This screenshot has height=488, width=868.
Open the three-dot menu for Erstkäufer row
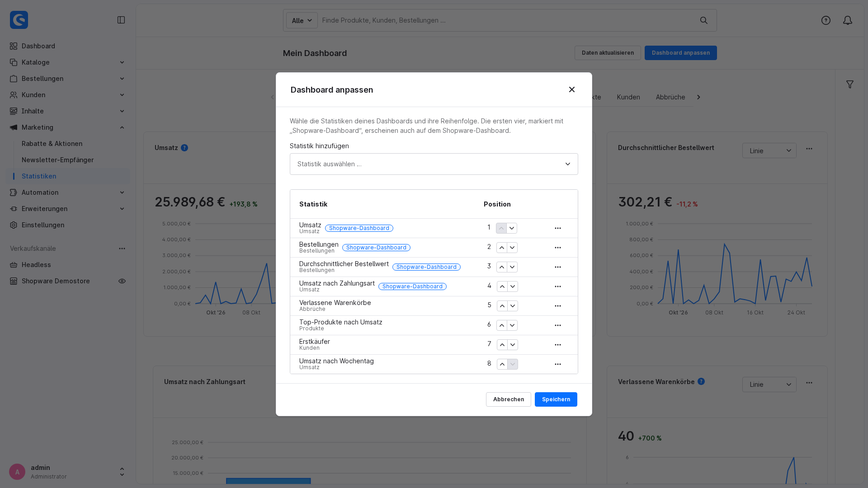point(557,345)
